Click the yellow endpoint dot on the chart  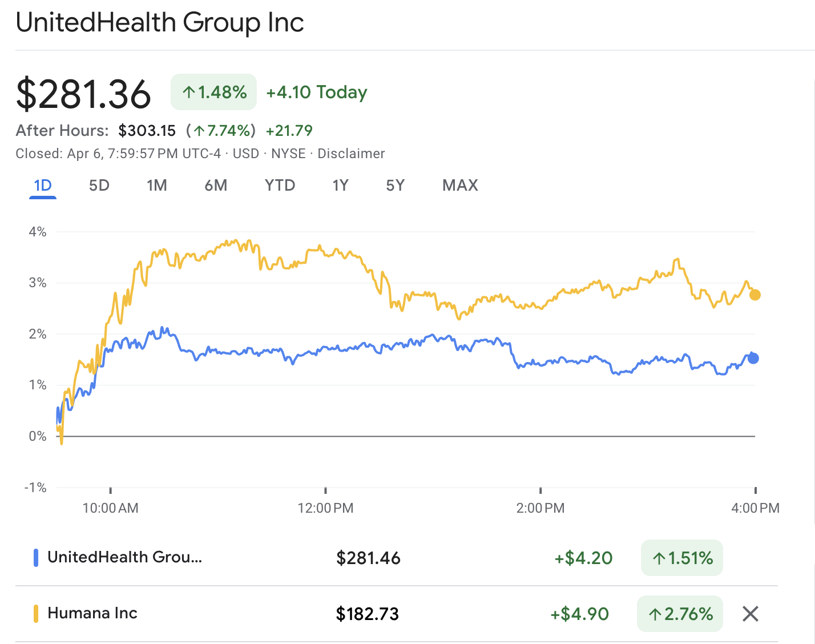(x=755, y=295)
